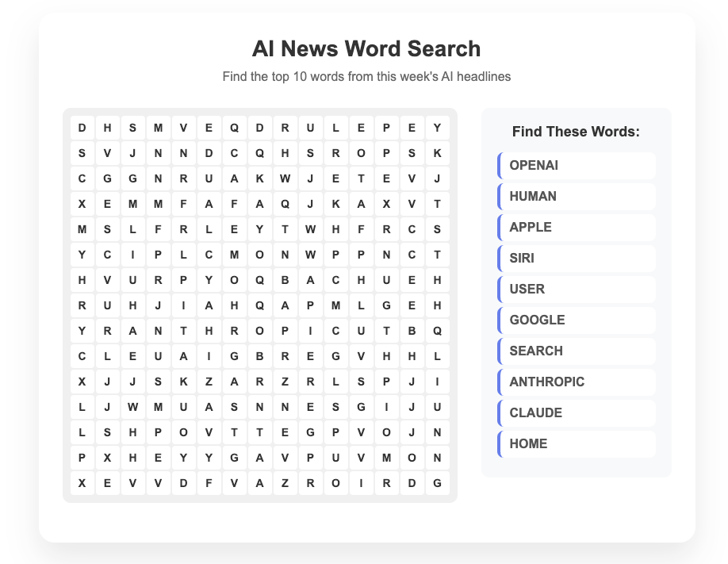
Task: Choose APPLE from Find These Words
Action: pos(577,227)
